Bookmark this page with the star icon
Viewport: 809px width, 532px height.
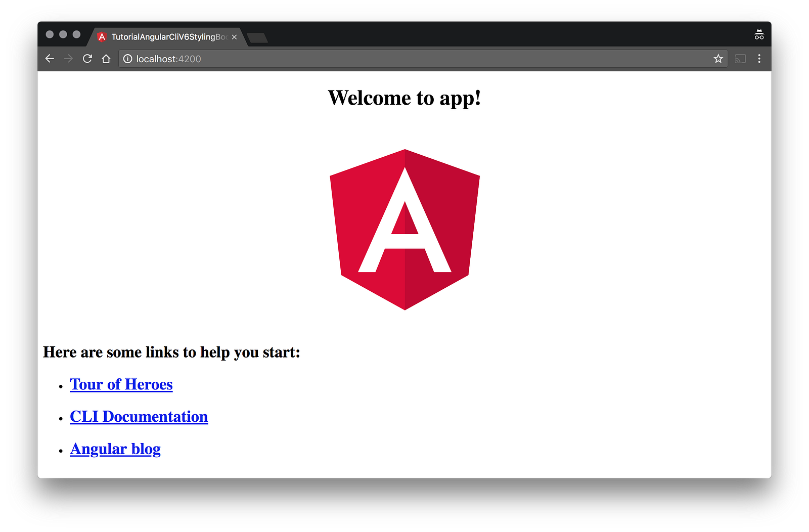tap(718, 59)
